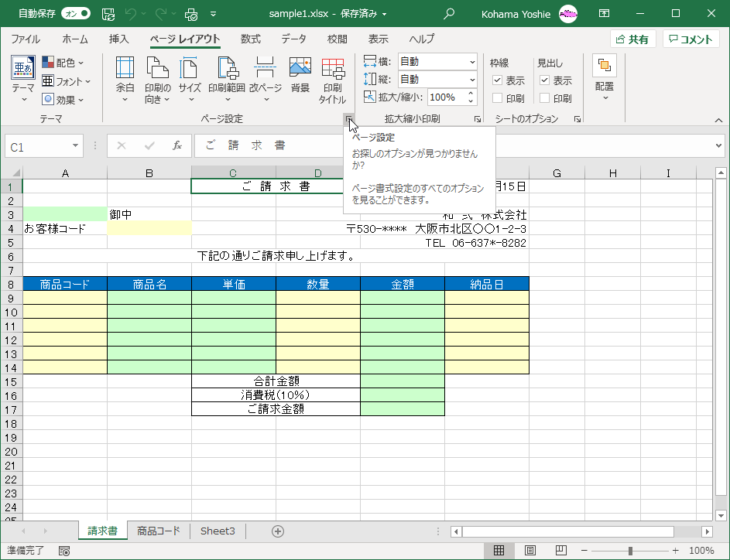Switch to the ホーム tab

[x=75, y=39]
